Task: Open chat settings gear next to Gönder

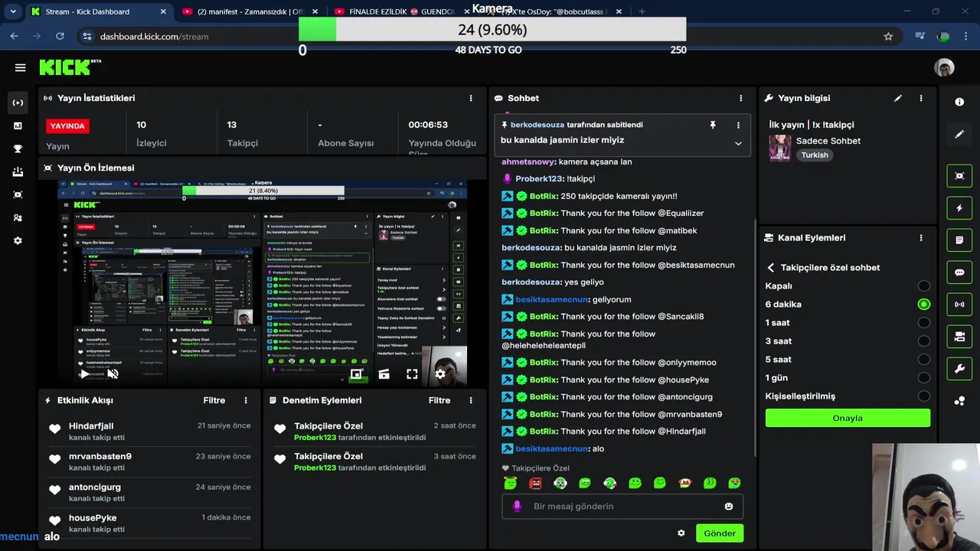Action: click(x=681, y=533)
